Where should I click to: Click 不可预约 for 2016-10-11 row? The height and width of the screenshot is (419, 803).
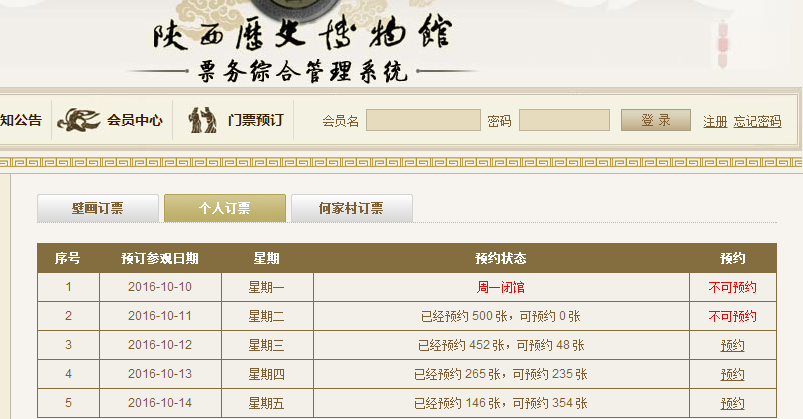(732, 317)
